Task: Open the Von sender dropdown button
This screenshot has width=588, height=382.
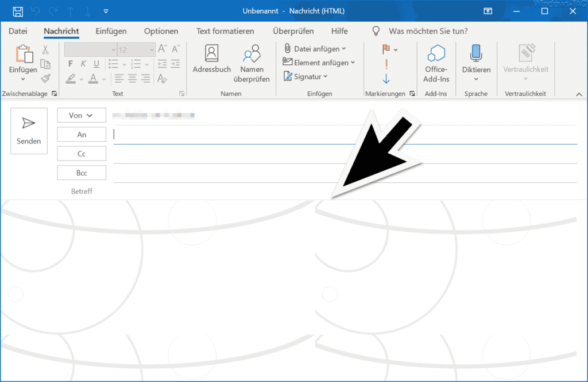Action: pyautogui.click(x=82, y=115)
